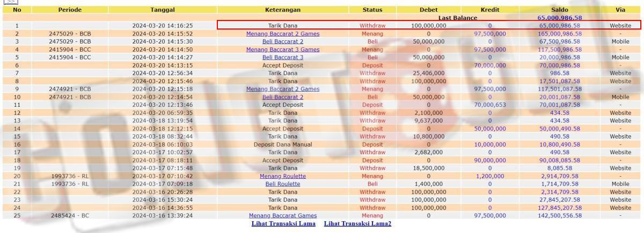Click the 70,000,653 kredit value
The width and height of the screenshot is (644, 233).
point(489,105)
